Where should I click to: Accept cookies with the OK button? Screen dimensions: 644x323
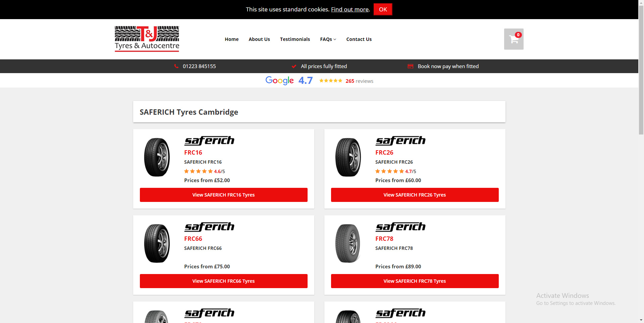coord(383,9)
